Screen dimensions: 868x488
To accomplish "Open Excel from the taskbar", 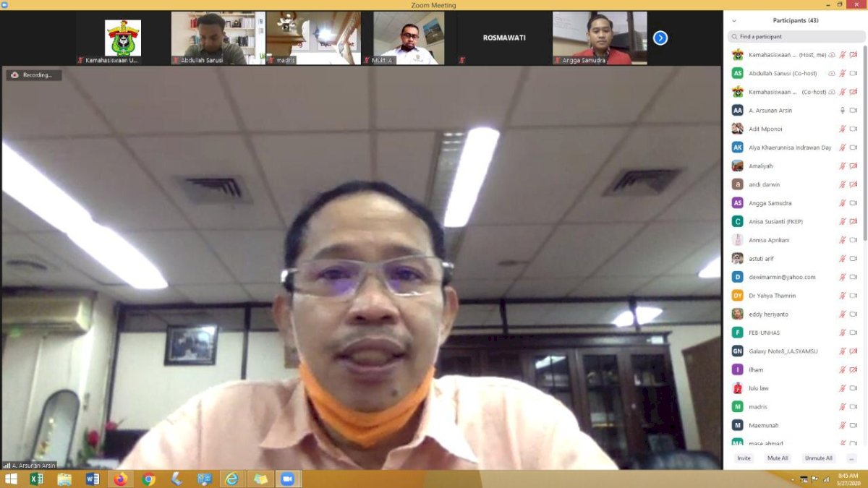I will (x=36, y=479).
